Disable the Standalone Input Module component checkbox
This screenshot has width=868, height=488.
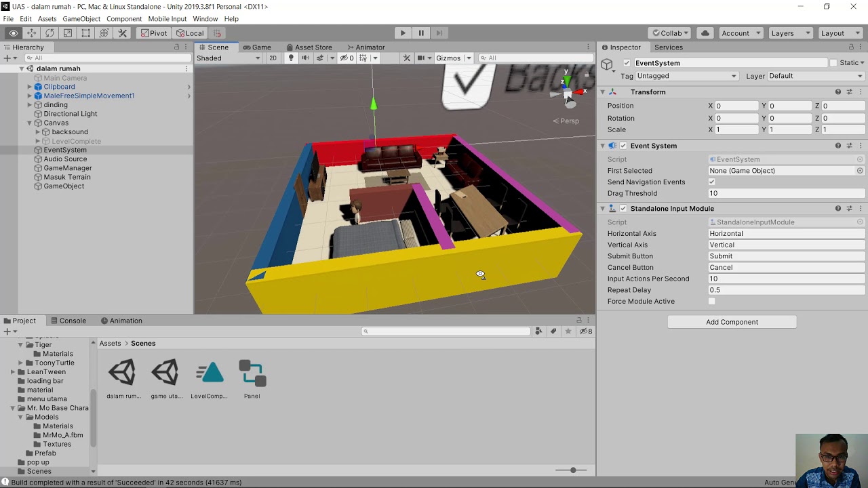coord(623,209)
